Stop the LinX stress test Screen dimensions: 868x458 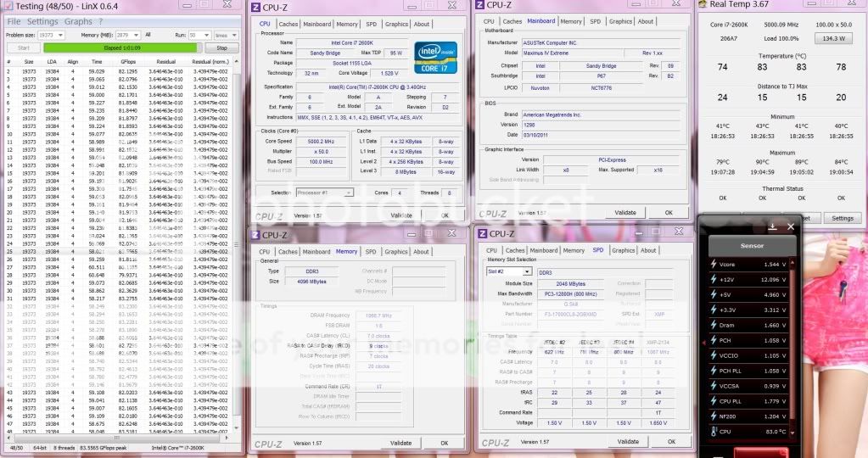coord(222,48)
